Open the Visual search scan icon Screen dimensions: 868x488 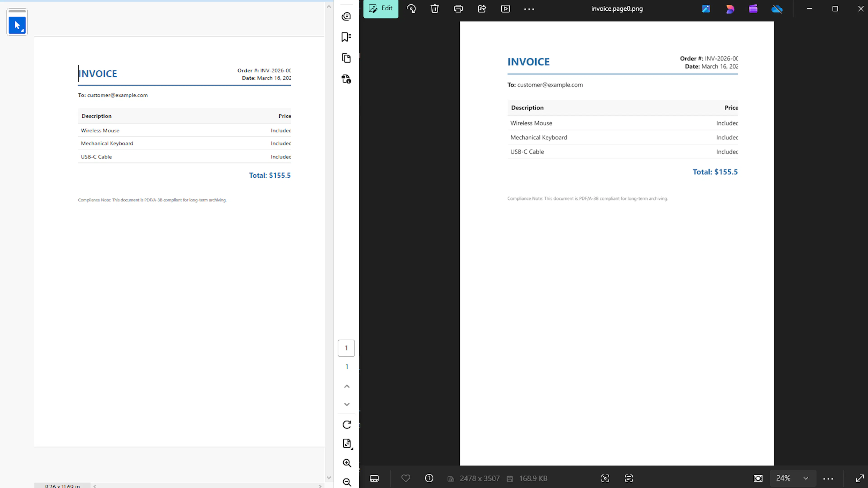[605, 478]
